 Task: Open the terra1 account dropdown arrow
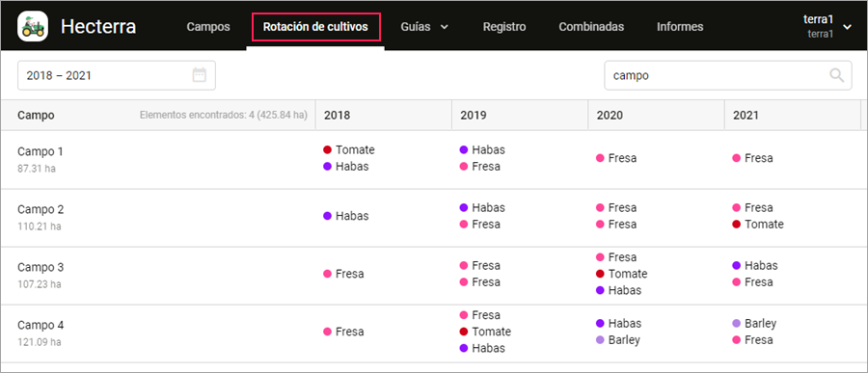point(847,27)
